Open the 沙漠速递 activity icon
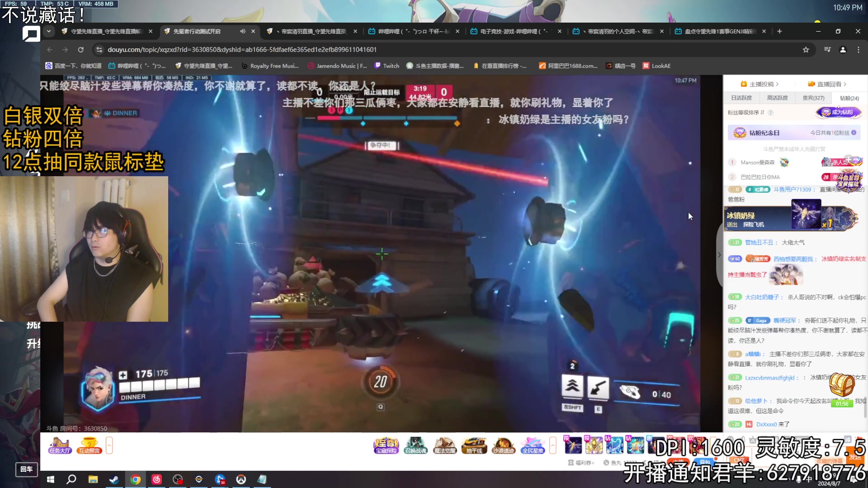The height and width of the screenshot is (488, 868). point(504,446)
